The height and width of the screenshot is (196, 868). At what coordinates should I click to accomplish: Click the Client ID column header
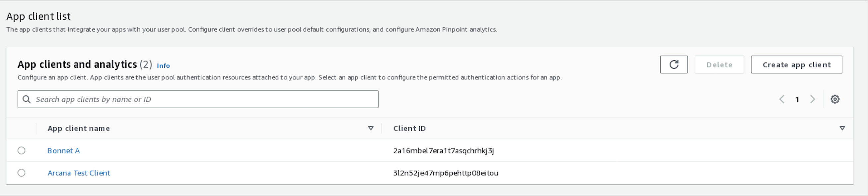point(409,128)
